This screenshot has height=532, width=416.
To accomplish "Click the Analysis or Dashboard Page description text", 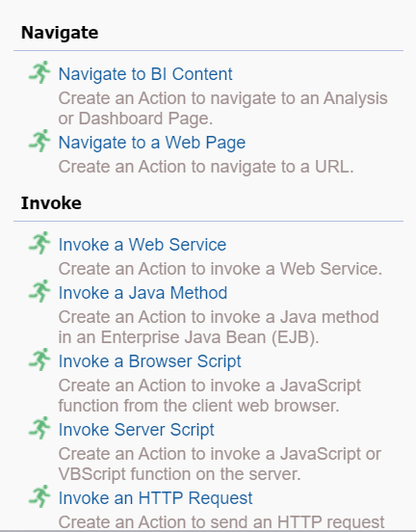I will point(222,108).
